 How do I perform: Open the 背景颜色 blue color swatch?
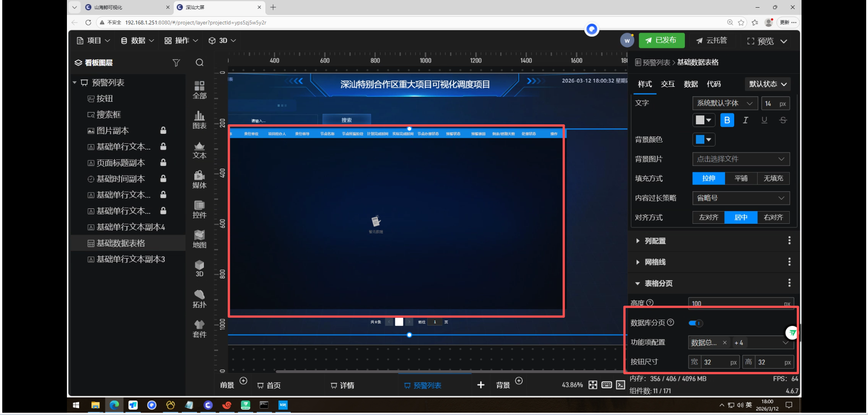(x=703, y=140)
